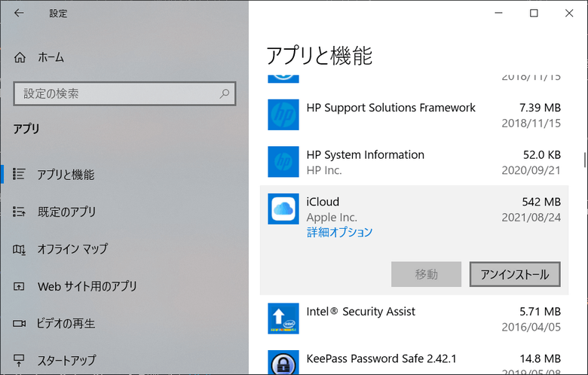Click the disabled 移動 button
The height and width of the screenshot is (375, 588).
426,274
